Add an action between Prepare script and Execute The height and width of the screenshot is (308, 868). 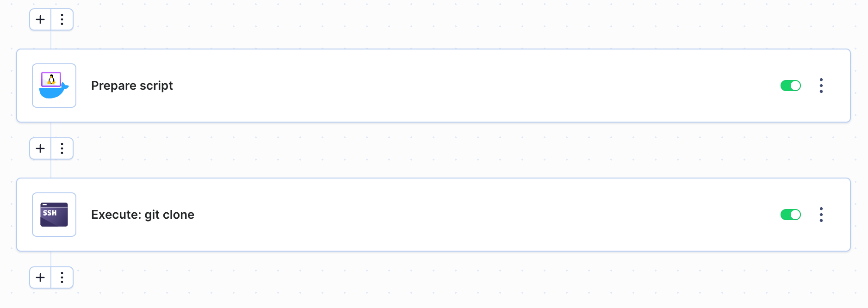[x=40, y=148]
